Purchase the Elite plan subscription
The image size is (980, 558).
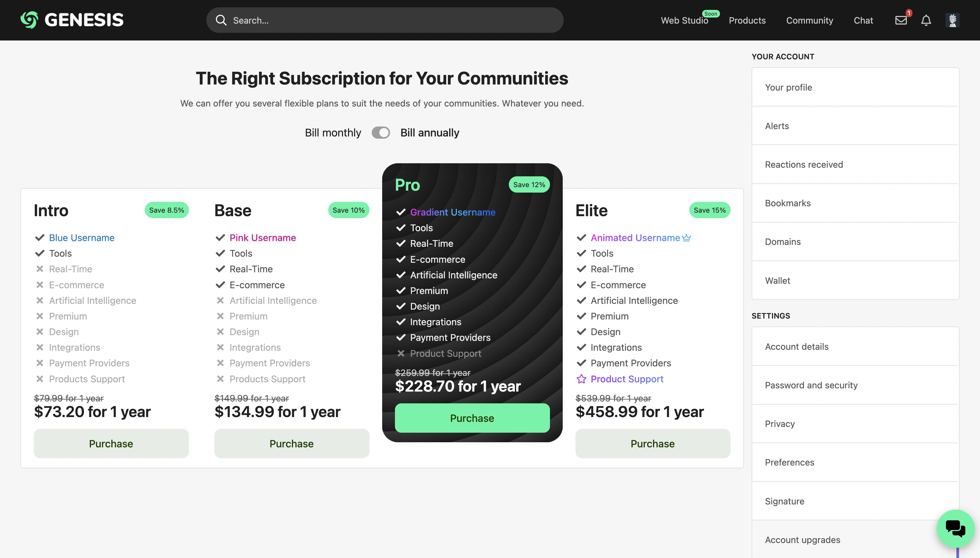coord(652,443)
